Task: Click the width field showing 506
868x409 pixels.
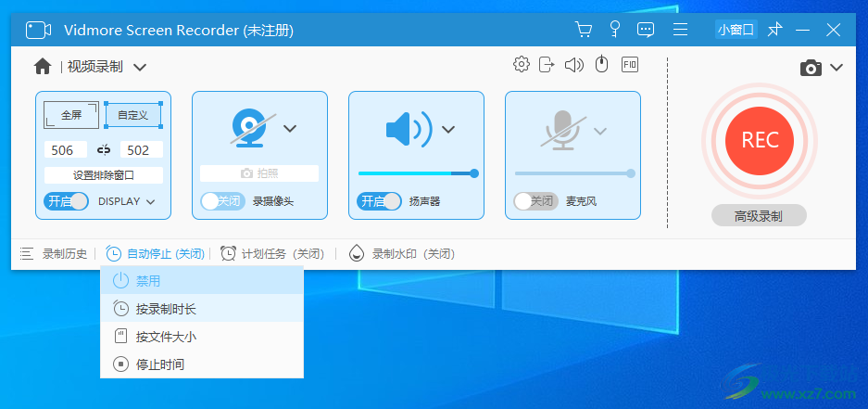Action: coord(66,149)
